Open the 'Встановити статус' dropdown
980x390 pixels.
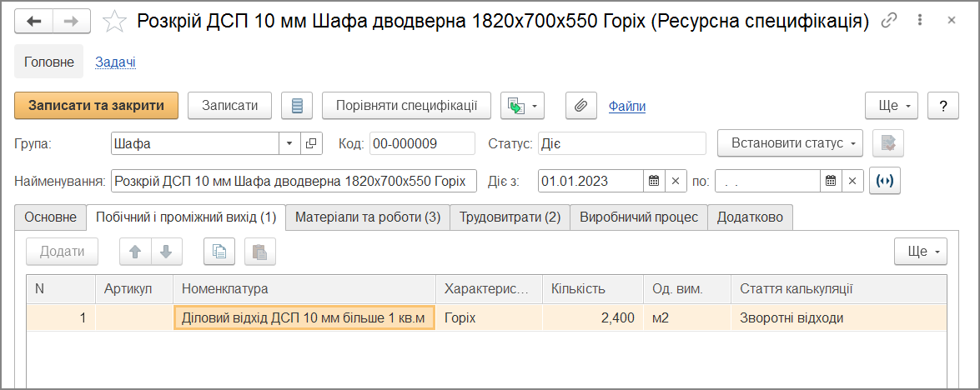[x=790, y=143]
